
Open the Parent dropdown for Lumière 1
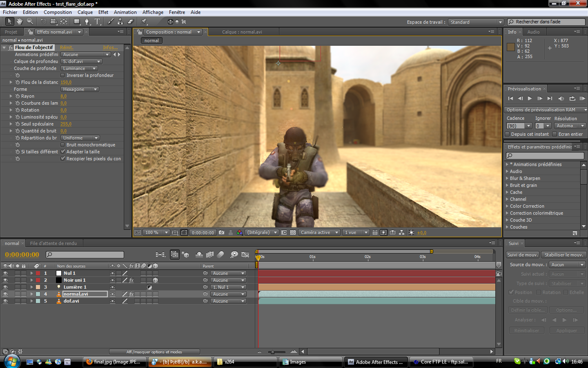pyautogui.click(x=228, y=287)
